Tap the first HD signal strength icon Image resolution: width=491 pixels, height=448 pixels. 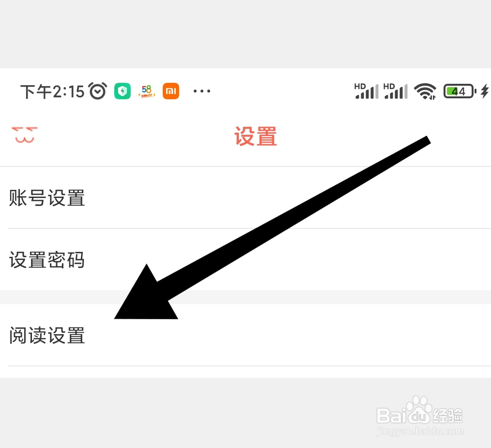point(366,91)
